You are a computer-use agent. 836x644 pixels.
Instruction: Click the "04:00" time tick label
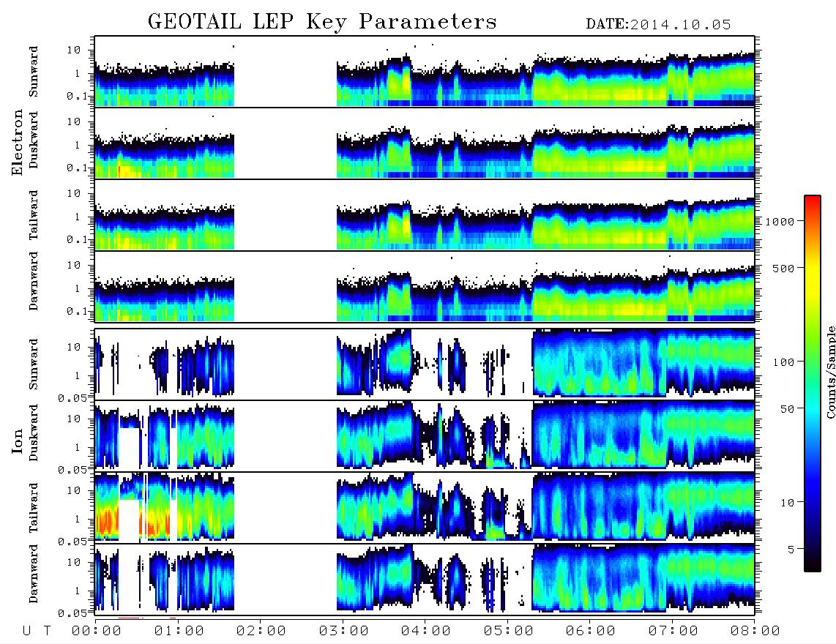pos(426,632)
